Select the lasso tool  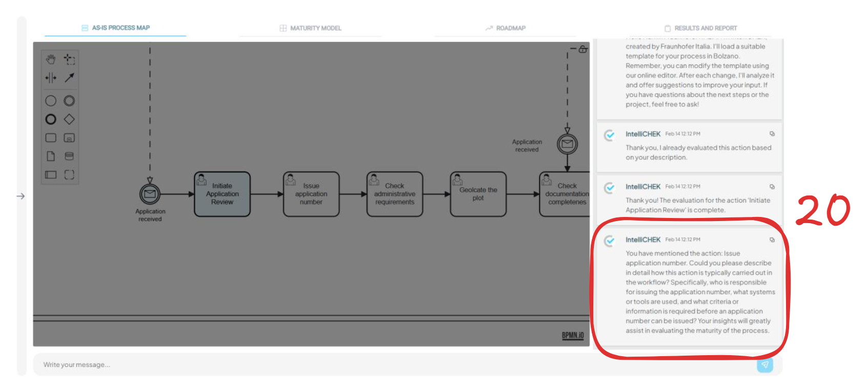[x=69, y=59]
